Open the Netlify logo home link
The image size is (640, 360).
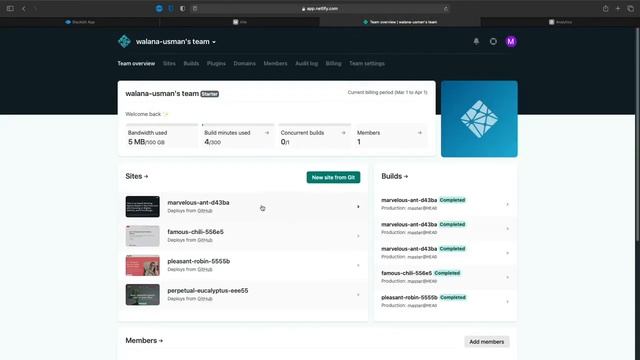pyautogui.click(x=124, y=41)
